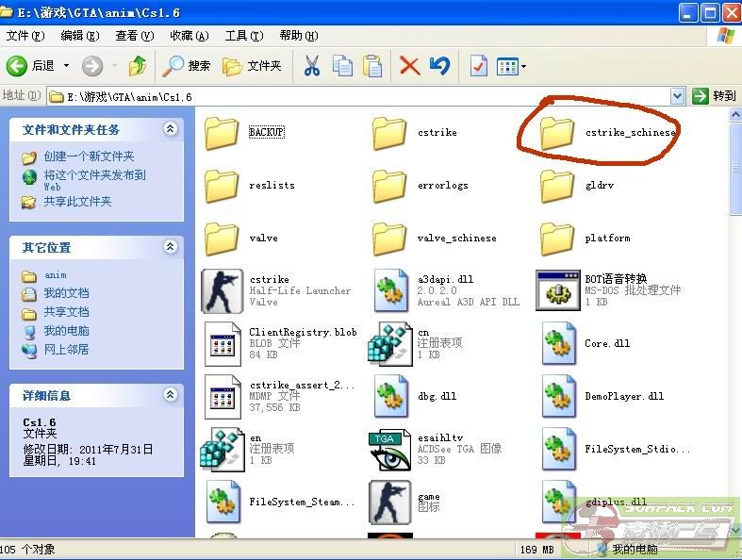Open the 工具(T) menu
The image size is (742, 560).
[x=242, y=36]
